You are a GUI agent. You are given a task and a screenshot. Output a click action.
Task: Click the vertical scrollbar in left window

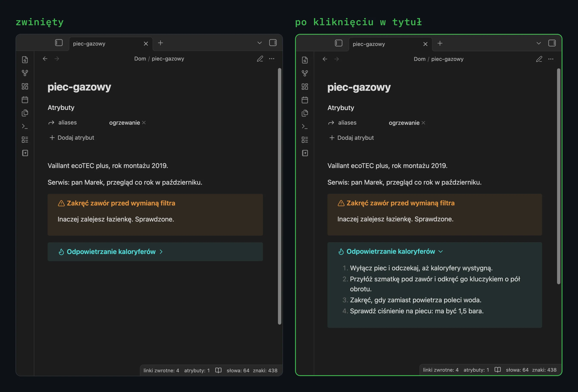[x=280, y=196]
